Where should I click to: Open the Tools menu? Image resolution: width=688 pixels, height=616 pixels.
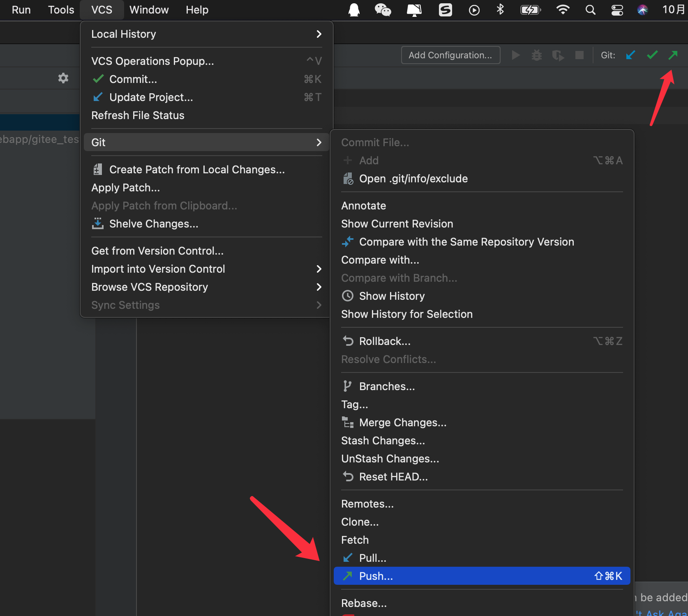click(61, 10)
